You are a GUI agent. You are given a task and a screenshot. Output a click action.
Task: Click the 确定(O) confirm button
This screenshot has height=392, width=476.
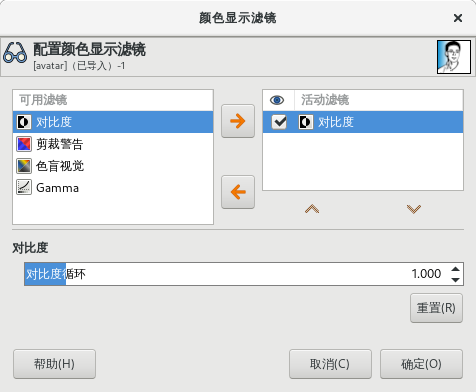(x=421, y=364)
